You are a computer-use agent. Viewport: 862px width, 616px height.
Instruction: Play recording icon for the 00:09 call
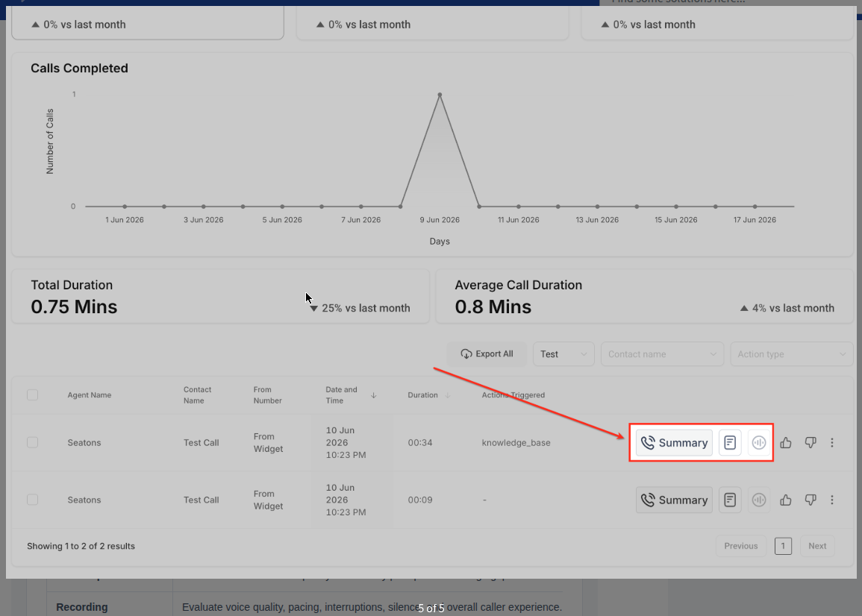759,500
